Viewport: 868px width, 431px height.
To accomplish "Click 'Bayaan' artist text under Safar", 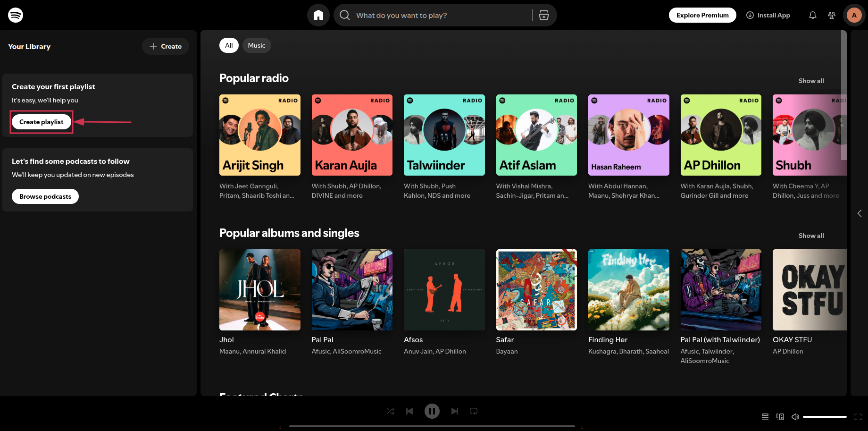I will [x=507, y=351].
